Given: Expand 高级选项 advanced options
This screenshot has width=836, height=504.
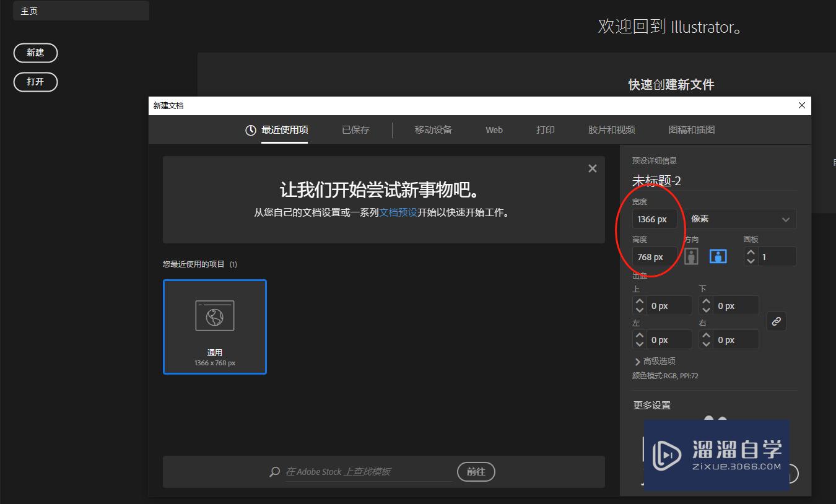Looking at the screenshot, I should [x=655, y=361].
